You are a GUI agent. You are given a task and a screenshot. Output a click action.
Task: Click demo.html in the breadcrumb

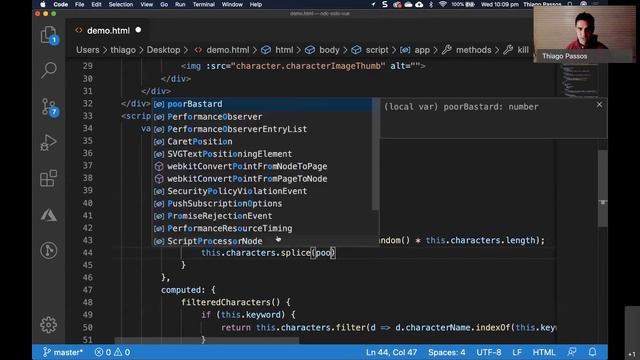pos(222,50)
